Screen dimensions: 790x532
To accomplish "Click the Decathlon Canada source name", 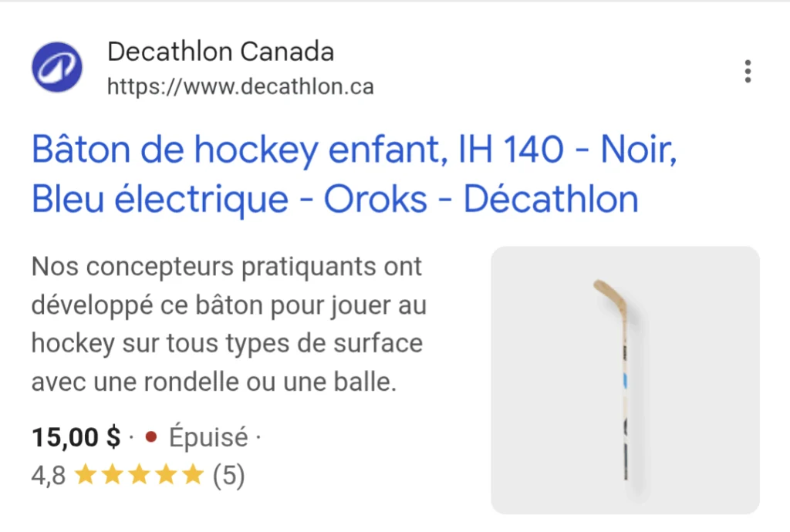I will point(221,51).
